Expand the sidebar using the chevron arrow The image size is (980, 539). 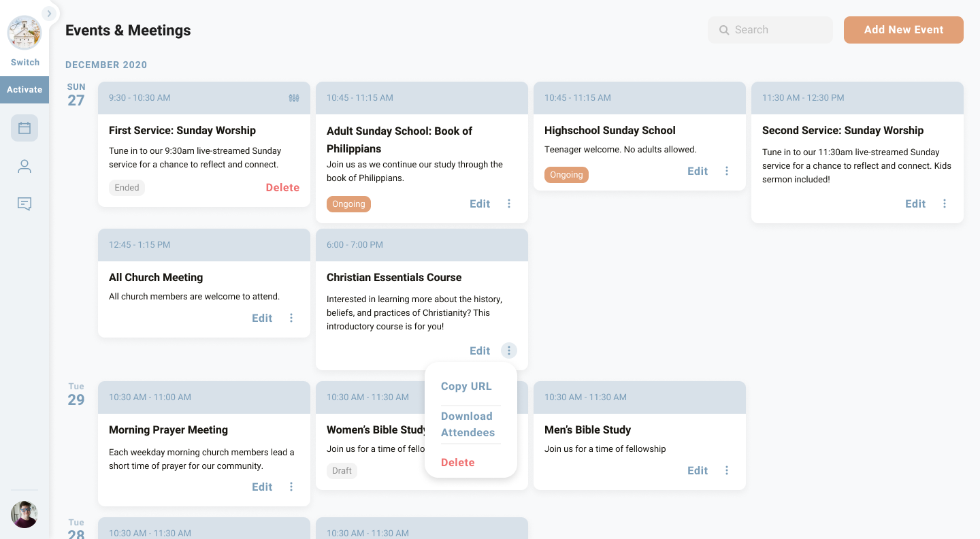49,13
